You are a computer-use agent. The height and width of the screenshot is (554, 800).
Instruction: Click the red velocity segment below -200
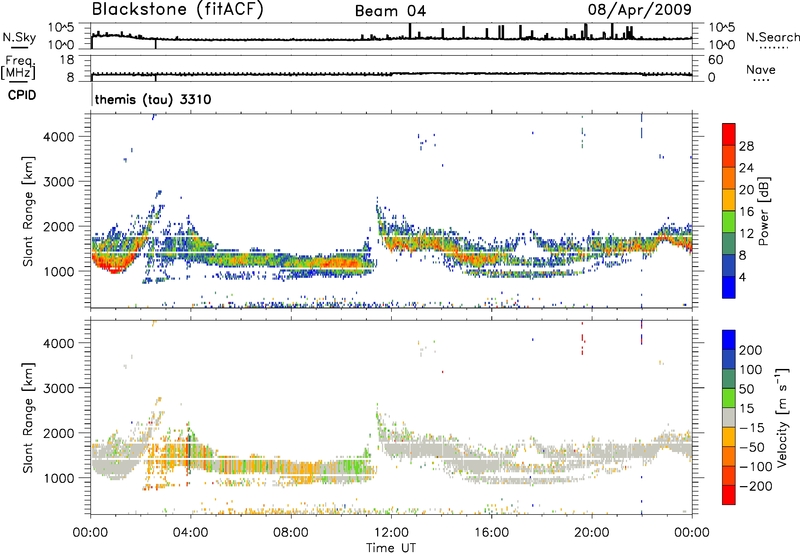click(x=729, y=494)
